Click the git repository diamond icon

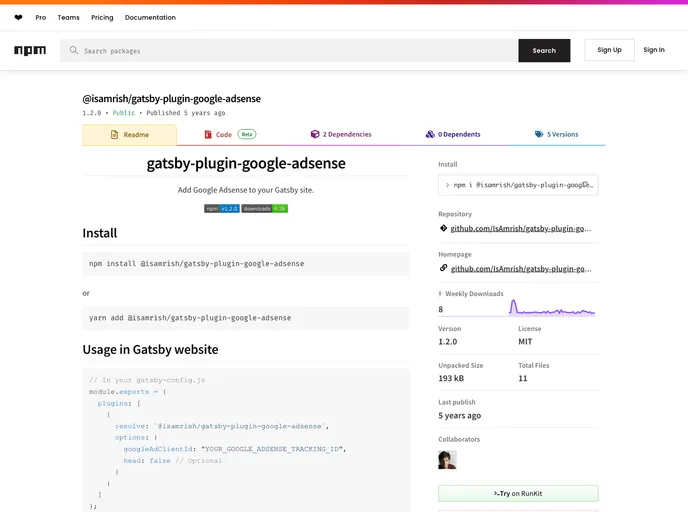click(443, 228)
